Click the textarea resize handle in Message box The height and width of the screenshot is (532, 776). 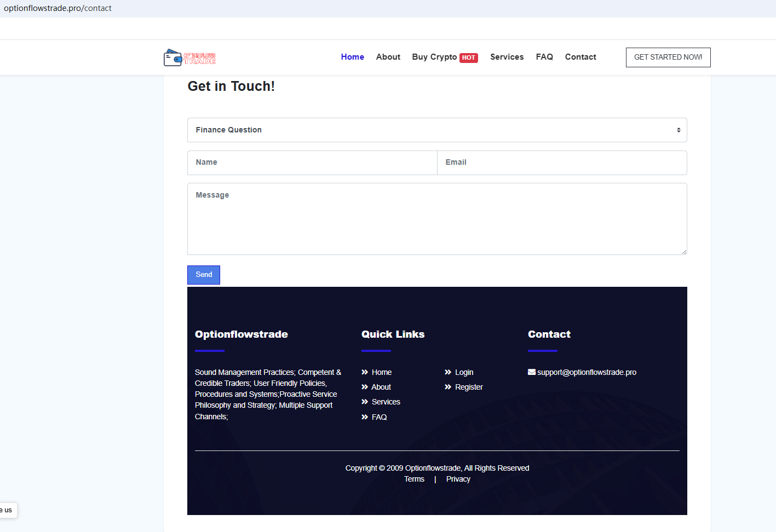coord(683,251)
